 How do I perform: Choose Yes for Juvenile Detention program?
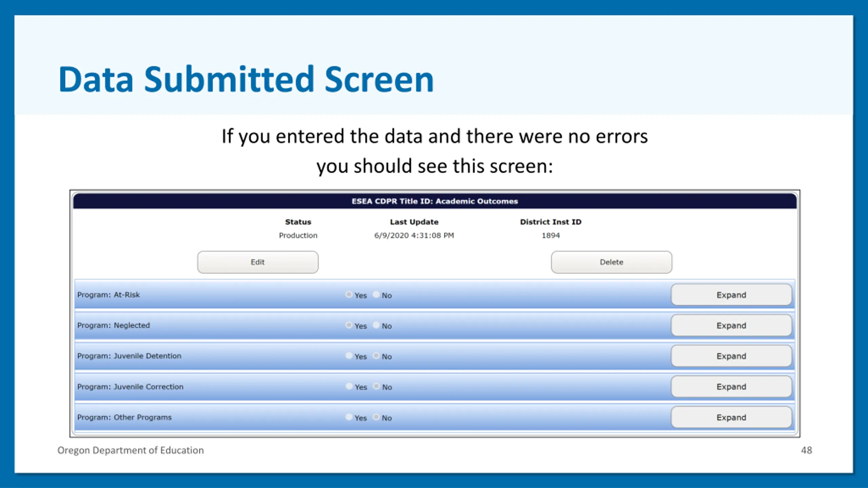click(349, 355)
